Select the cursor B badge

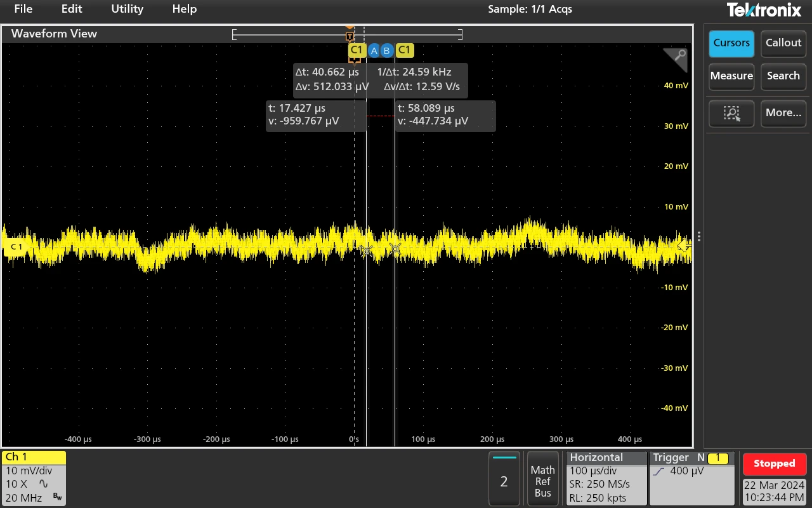pos(387,51)
